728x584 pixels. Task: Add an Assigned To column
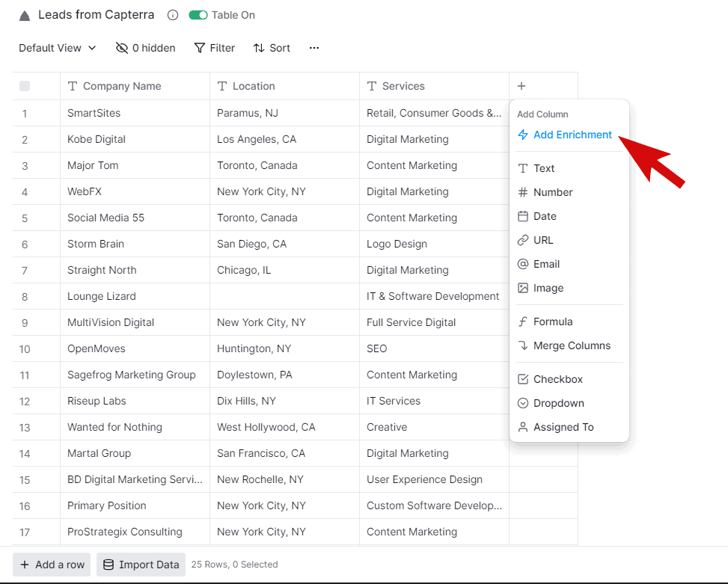click(569, 427)
